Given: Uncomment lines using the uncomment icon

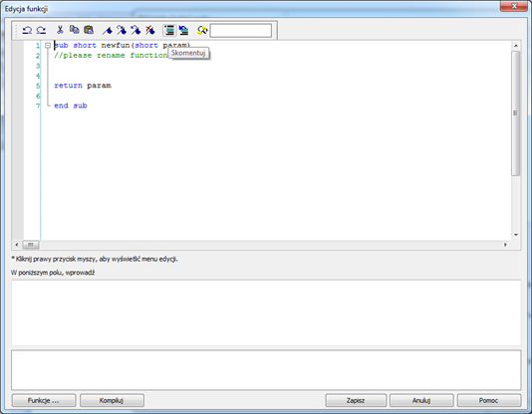Looking at the screenshot, I should pyautogui.click(x=183, y=31).
